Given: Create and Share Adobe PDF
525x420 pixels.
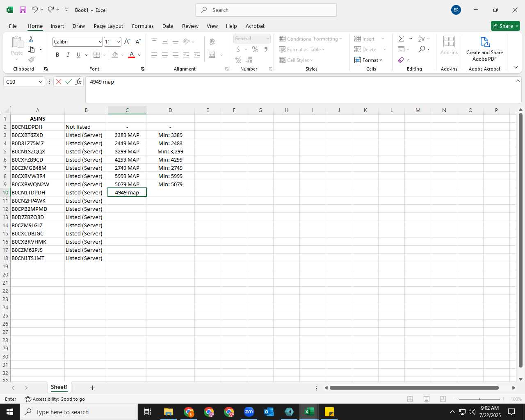Looking at the screenshot, I should (484, 49).
